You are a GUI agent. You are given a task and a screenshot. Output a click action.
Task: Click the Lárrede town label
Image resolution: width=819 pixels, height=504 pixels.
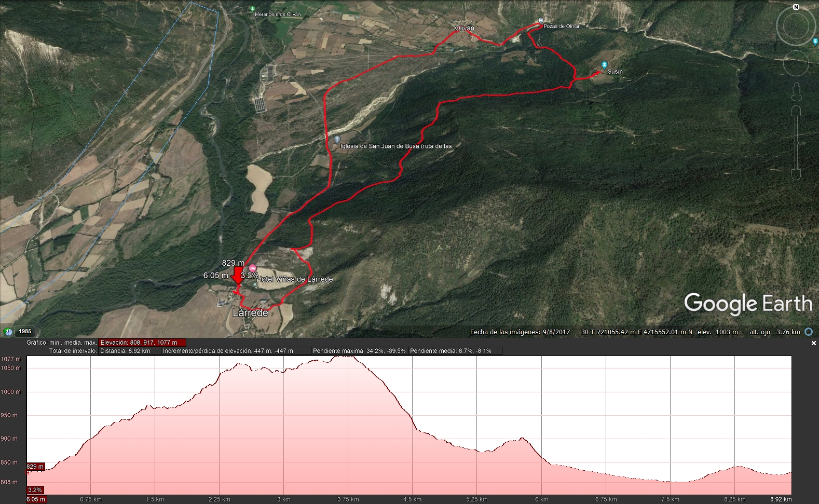(x=250, y=313)
